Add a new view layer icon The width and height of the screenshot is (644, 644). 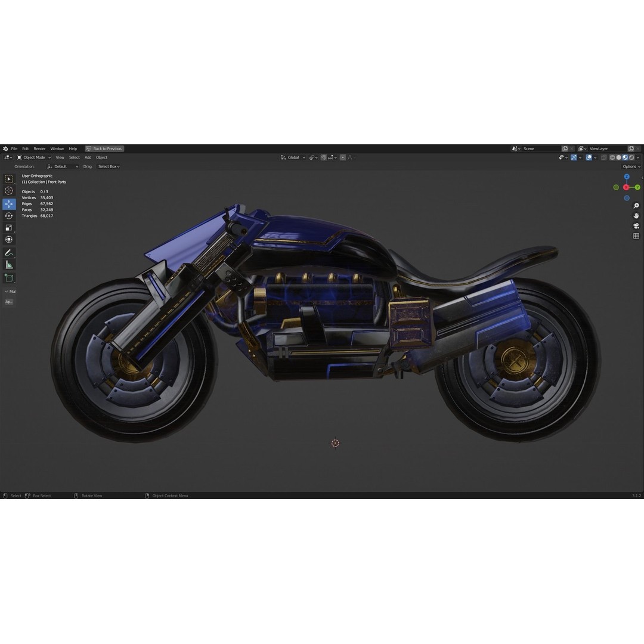[x=631, y=148]
